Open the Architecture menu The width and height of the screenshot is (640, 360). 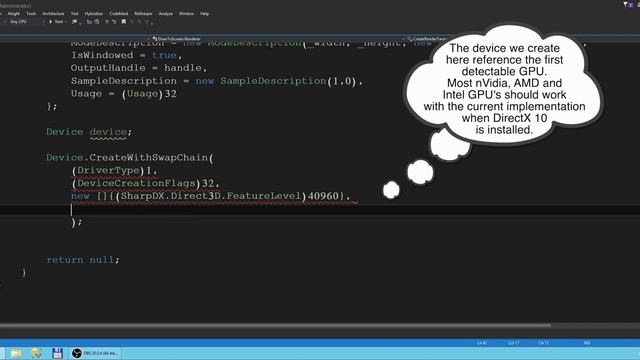click(x=53, y=13)
